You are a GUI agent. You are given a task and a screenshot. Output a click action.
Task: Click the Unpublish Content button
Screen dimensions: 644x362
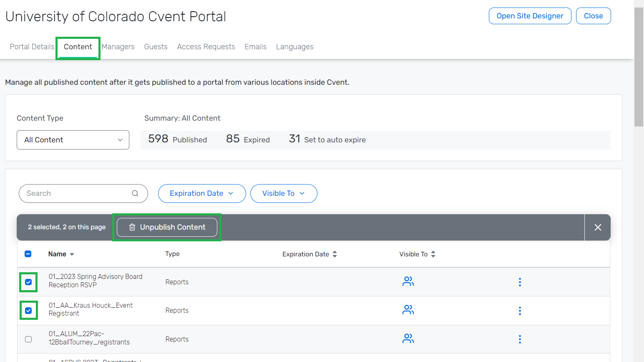click(167, 227)
